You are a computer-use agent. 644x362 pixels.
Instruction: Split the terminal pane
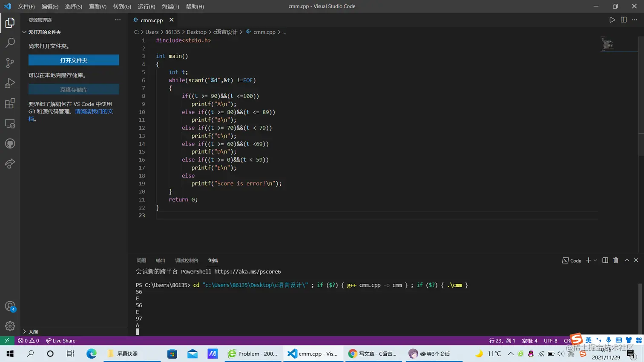tap(605, 260)
